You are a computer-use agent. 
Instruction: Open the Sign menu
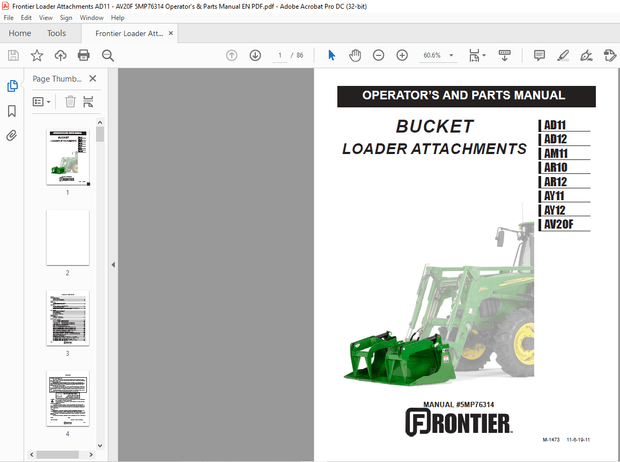pos(66,18)
